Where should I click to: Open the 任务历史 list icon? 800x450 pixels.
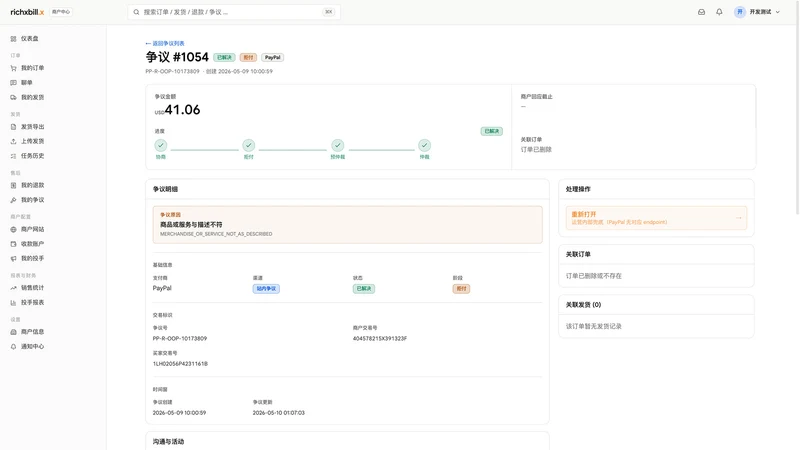click(13, 156)
